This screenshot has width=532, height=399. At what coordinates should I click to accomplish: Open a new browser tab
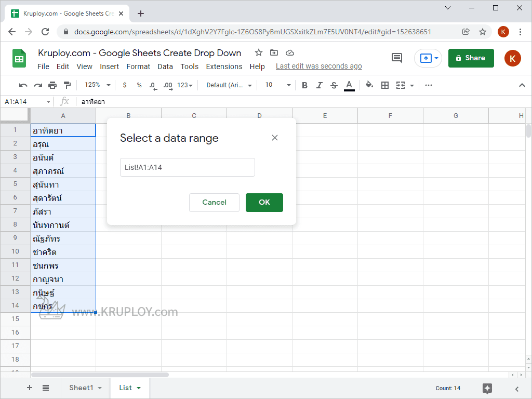pos(140,14)
